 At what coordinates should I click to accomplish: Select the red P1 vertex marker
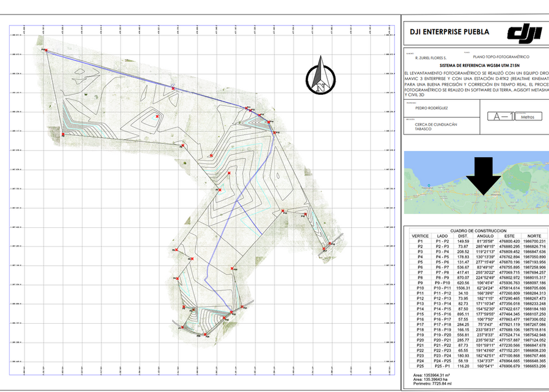tap(182, 327)
